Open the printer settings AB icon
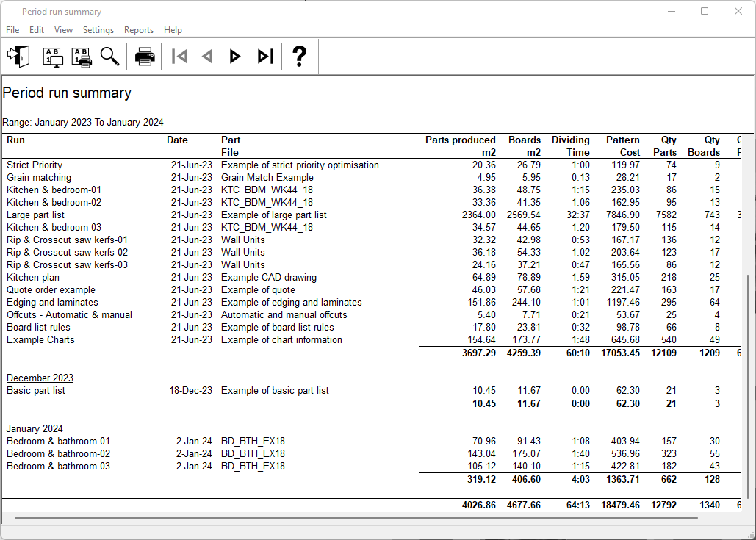Screen dimensions: 756x540 82,57
